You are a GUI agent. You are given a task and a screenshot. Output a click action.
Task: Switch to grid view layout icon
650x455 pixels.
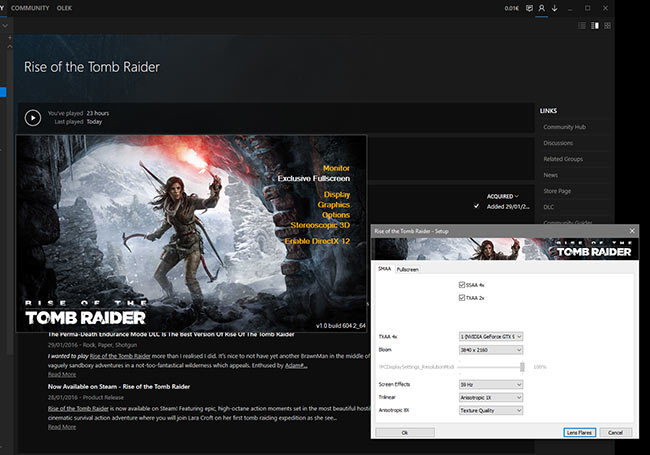coord(607,26)
